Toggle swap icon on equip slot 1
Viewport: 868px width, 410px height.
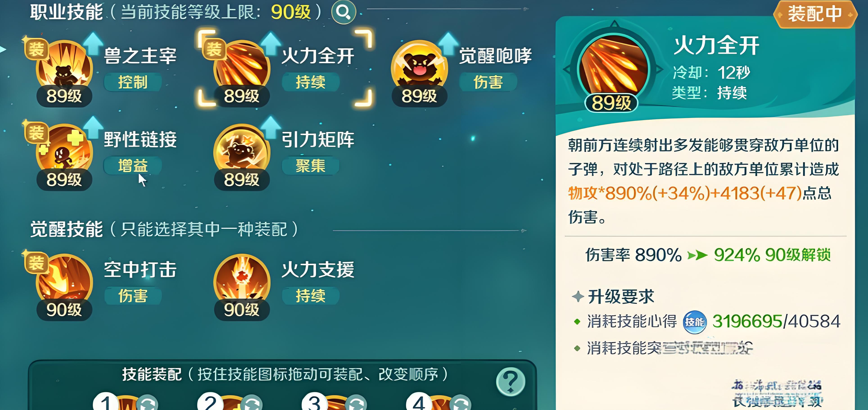coord(147,403)
